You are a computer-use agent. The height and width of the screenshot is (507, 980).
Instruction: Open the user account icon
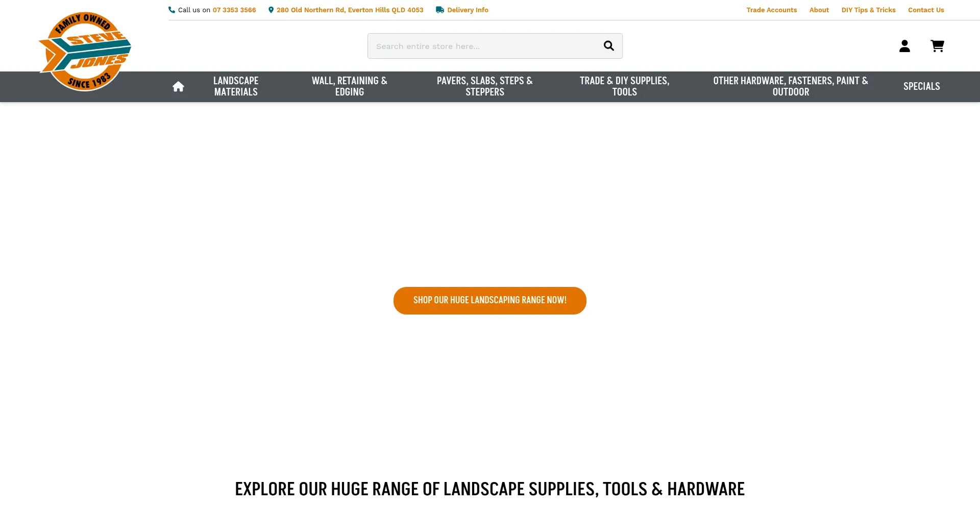(904, 46)
